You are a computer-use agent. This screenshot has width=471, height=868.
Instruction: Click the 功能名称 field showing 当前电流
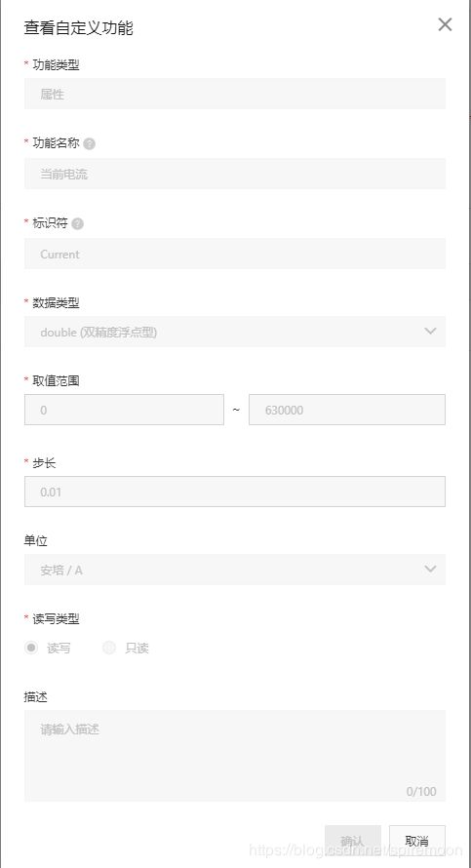235,174
